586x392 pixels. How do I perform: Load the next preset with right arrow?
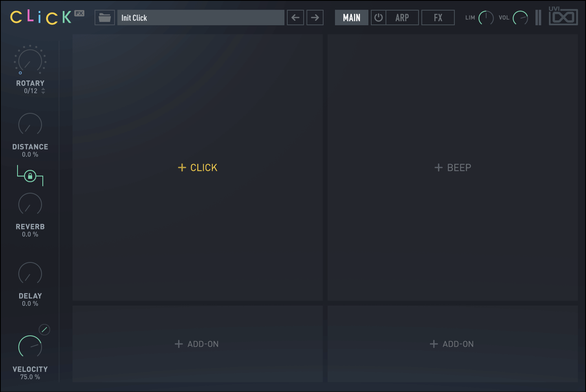pos(315,18)
